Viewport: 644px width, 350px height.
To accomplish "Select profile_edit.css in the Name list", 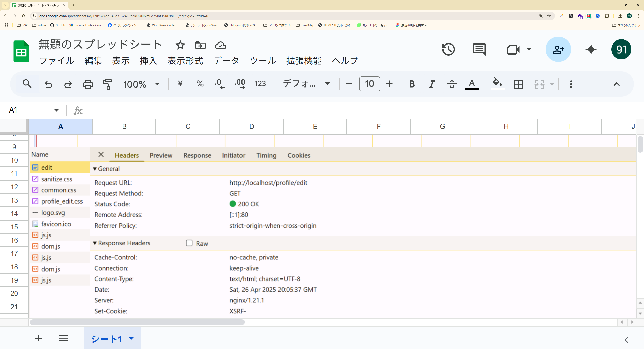I will click(62, 201).
